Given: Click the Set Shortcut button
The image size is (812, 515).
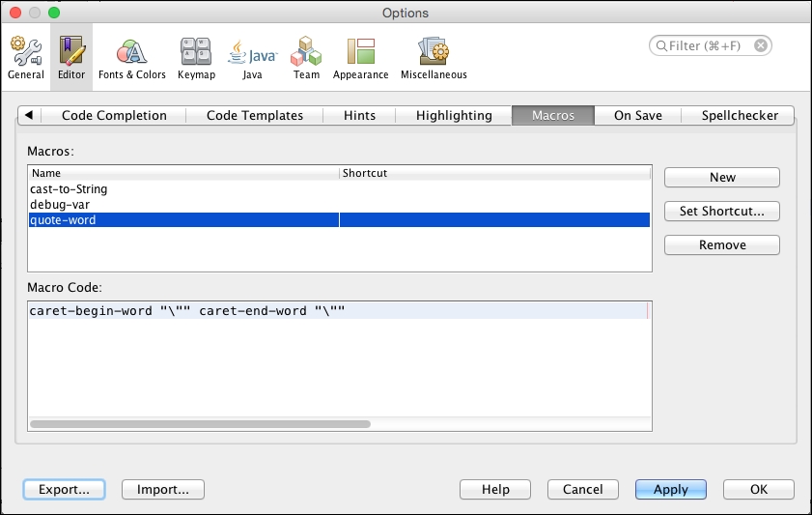Looking at the screenshot, I should (x=721, y=212).
